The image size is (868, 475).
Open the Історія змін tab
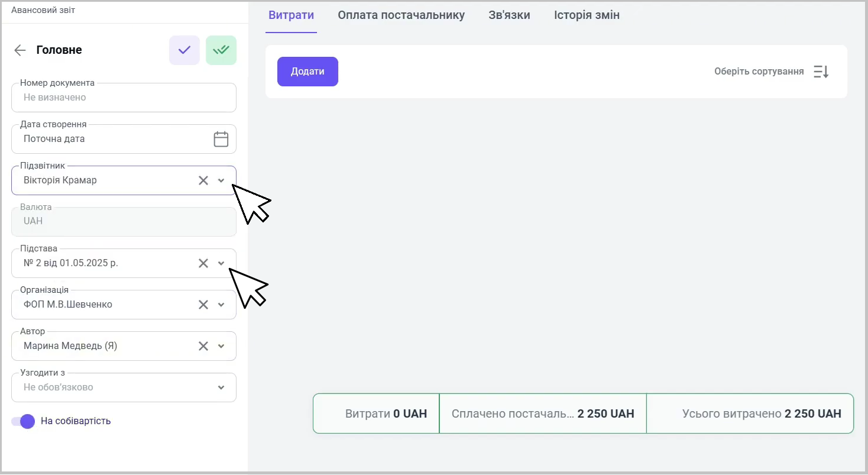pos(587,15)
